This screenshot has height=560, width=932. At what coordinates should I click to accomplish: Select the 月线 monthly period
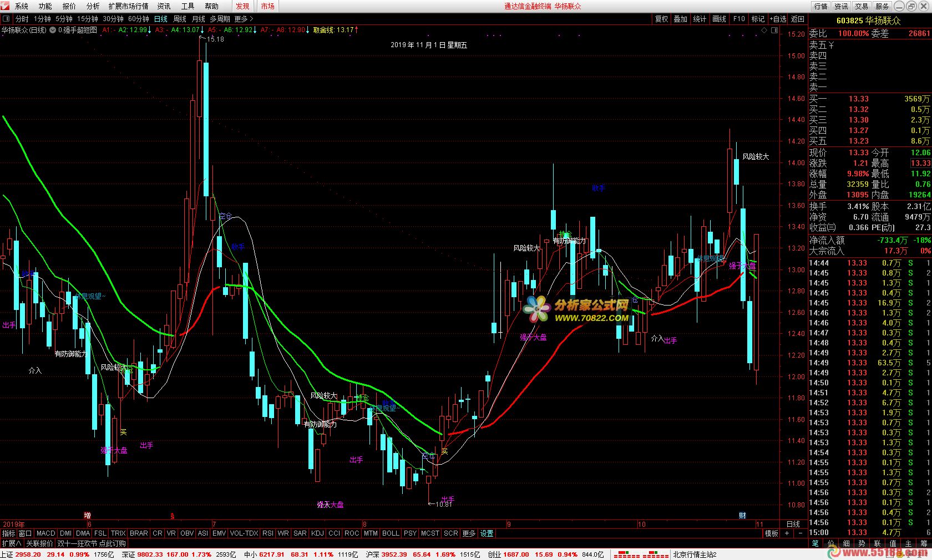(199, 19)
